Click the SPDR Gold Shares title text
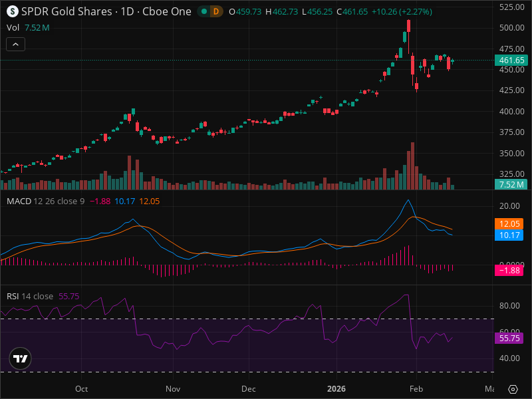Screen dimensions: 532x399 coord(66,11)
